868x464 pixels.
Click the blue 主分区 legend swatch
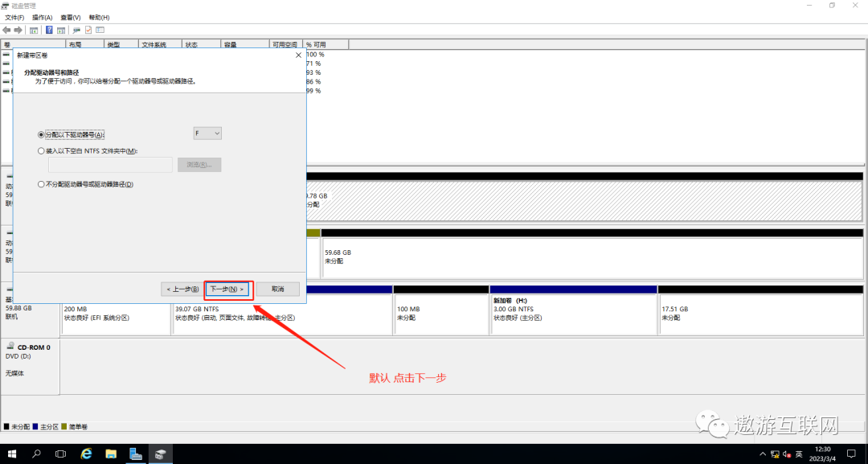click(x=35, y=427)
